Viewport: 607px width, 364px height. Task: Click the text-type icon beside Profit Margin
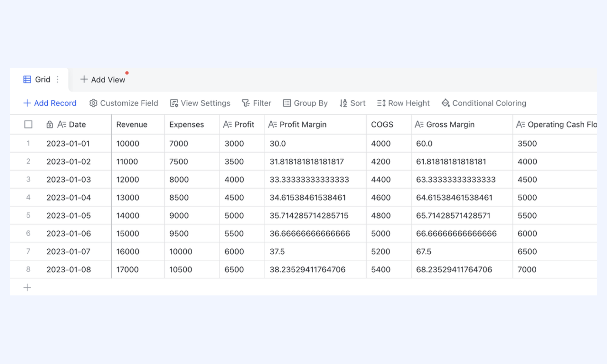click(x=273, y=124)
